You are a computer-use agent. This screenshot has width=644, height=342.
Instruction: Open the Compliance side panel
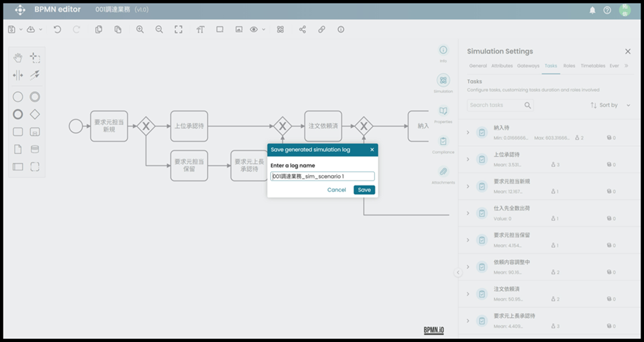(x=443, y=142)
